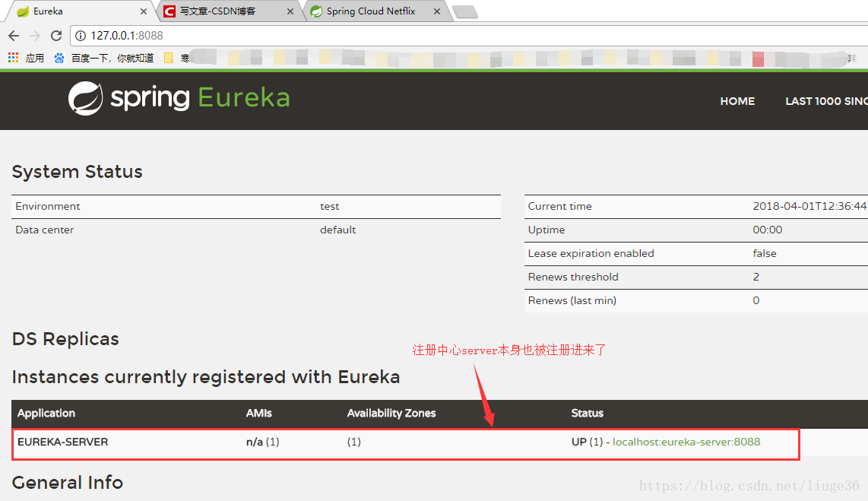Click the Status column header
868x501 pixels.
click(x=588, y=413)
